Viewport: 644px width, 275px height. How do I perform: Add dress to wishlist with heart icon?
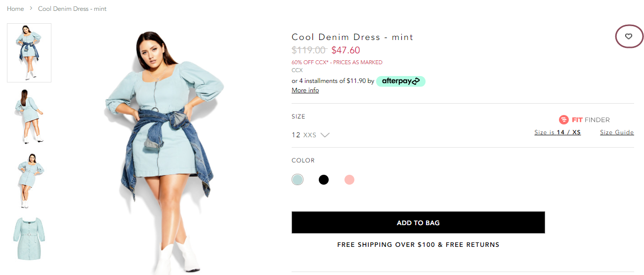(629, 37)
